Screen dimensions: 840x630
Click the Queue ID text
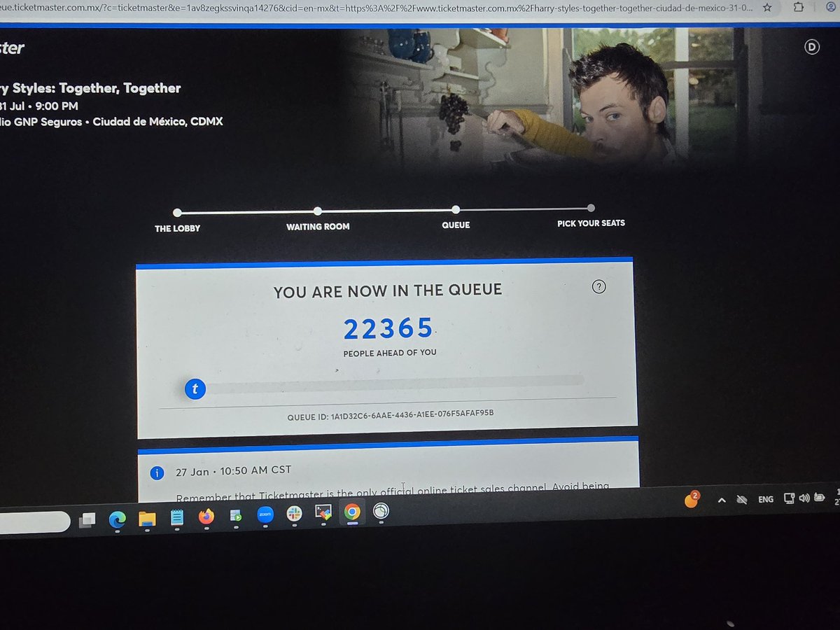pos(391,416)
